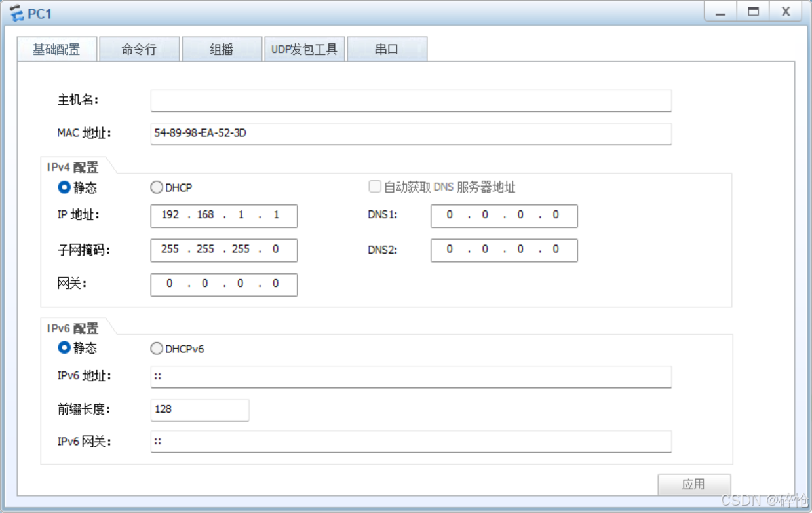Click the 子网掩码: label
This screenshot has height=513, width=812.
click(x=84, y=250)
